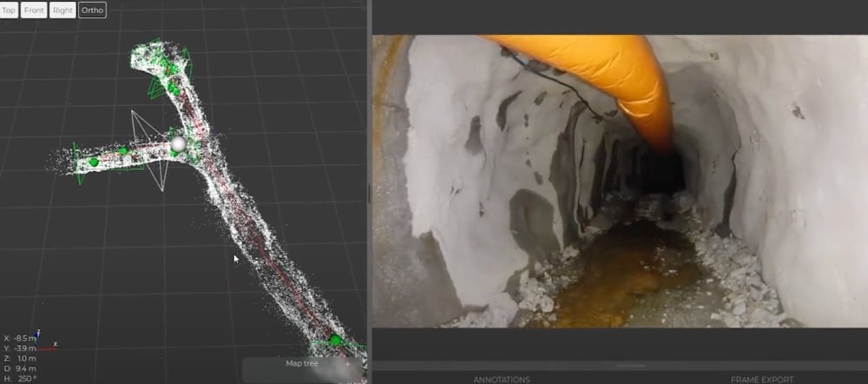The image size is (868, 384).
Task: Select the Right view preset
Action: [x=62, y=10]
